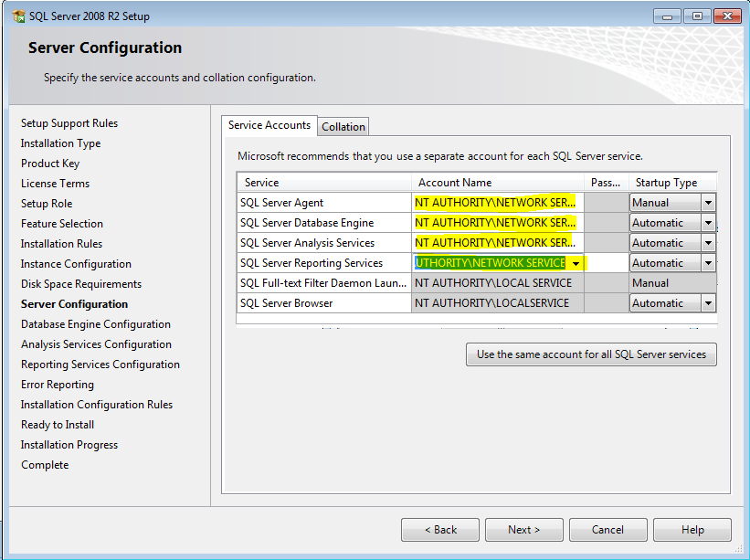
Task: Edit the Account Name for SQL Server Database Engine
Action: pos(498,222)
